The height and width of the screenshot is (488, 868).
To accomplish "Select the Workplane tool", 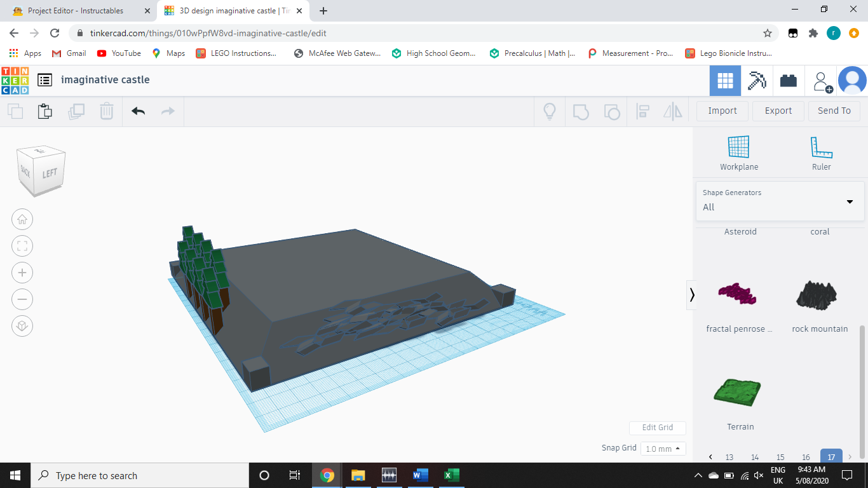I will (739, 154).
